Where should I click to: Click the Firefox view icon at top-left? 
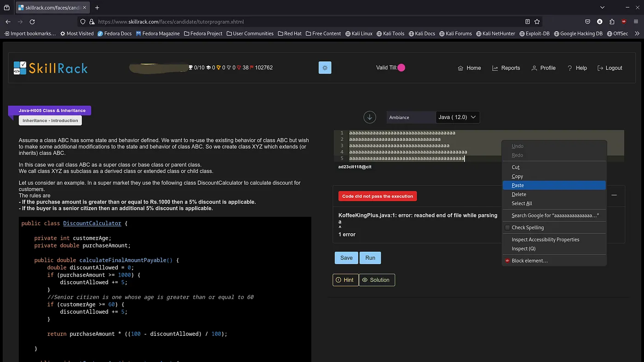tap(6, 8)
